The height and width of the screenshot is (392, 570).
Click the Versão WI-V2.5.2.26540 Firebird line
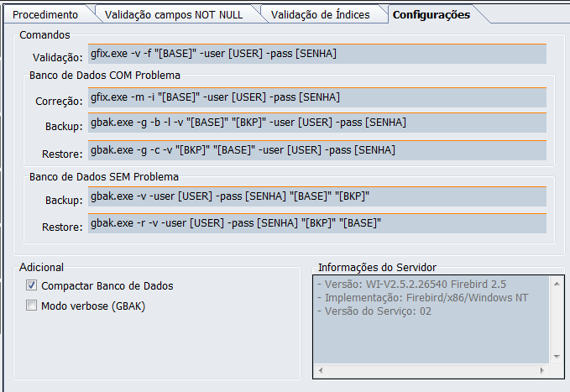pyautogui.click(x=411, y=284)
